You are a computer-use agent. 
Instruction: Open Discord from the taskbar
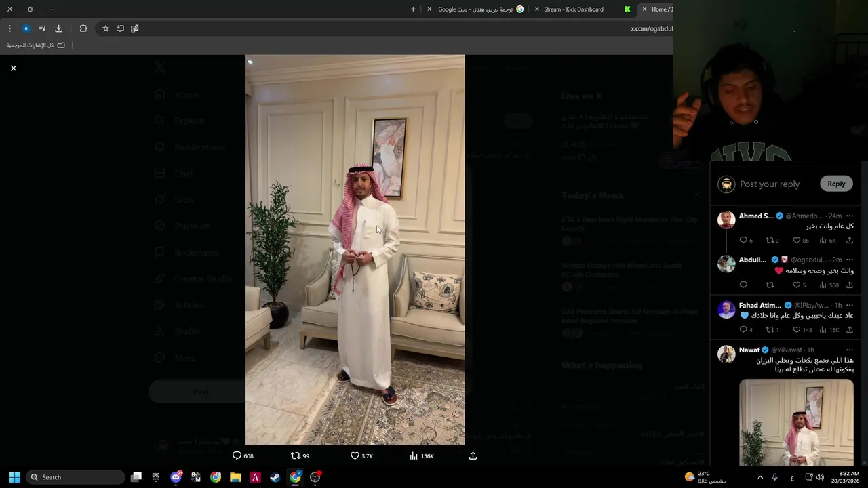(176, 477)
